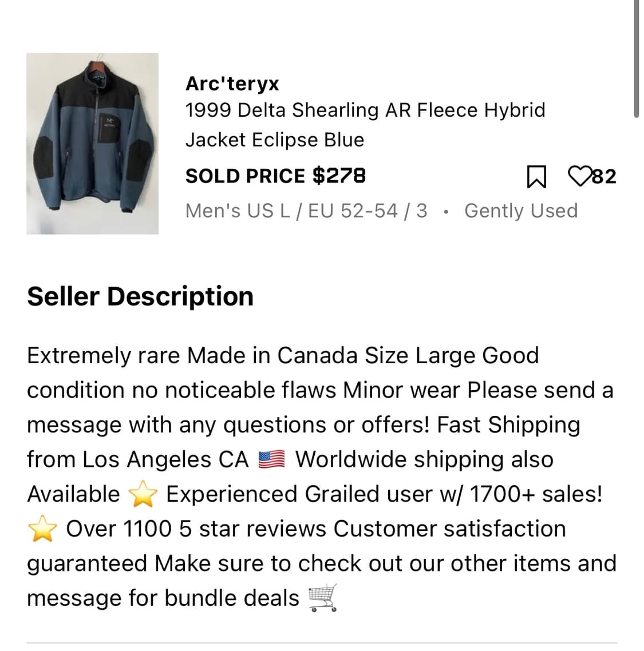Click the shopping cart emoji after bundle deals
644x651 pixels.
coord(323,598)
